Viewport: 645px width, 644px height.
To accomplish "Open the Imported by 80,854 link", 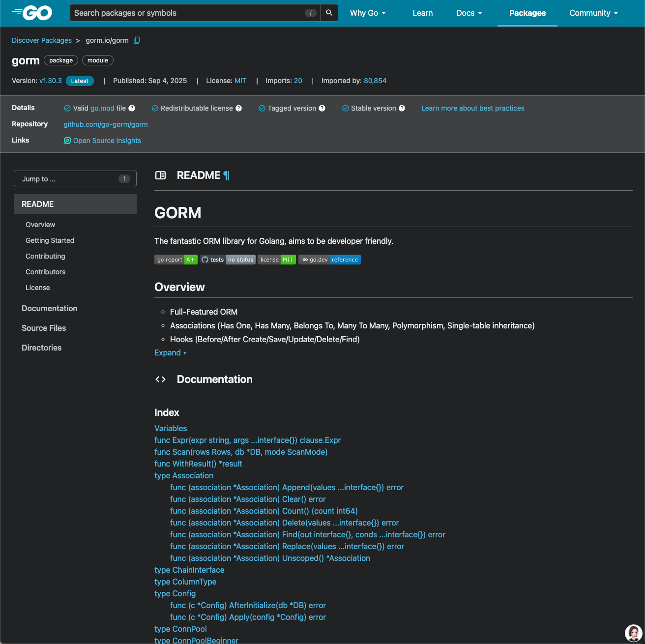I will [x=375, y=81].
